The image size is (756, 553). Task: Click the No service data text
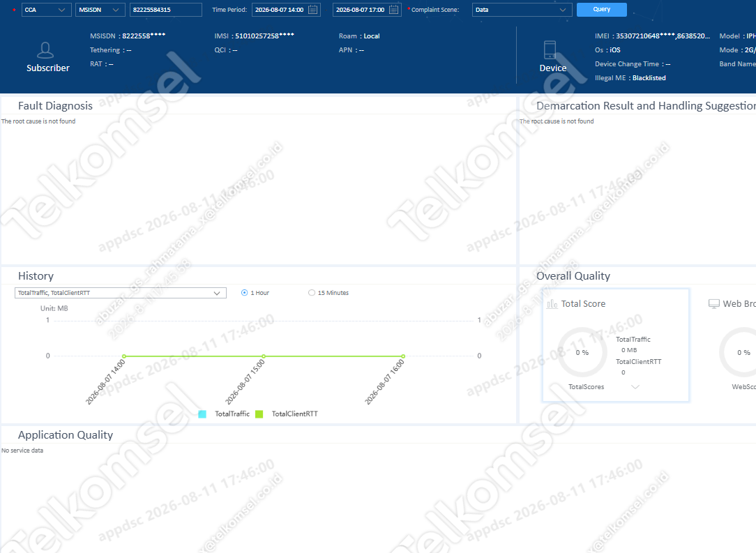22,450
